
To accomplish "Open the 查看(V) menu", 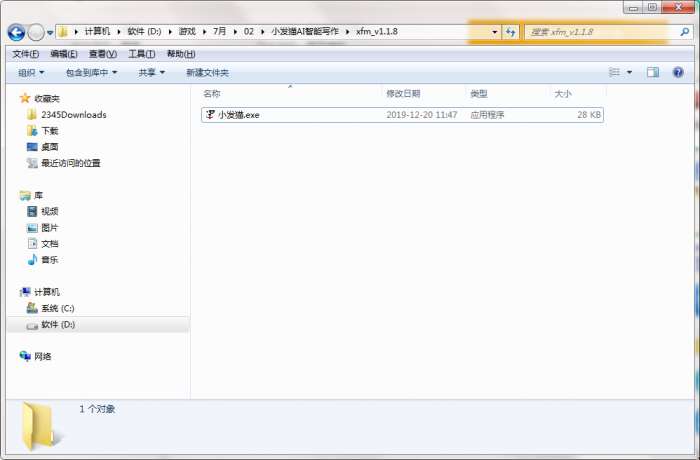I will (x=103, y=54).
